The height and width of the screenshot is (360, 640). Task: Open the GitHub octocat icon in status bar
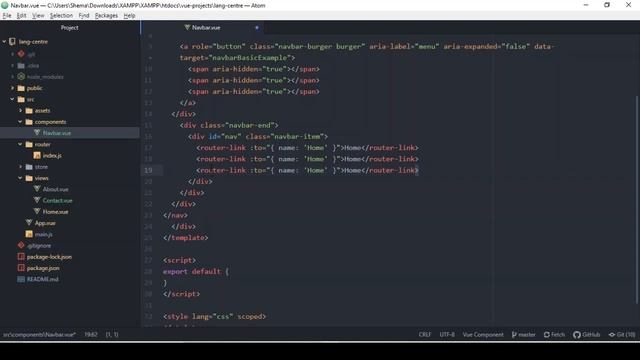pos(576,334)
